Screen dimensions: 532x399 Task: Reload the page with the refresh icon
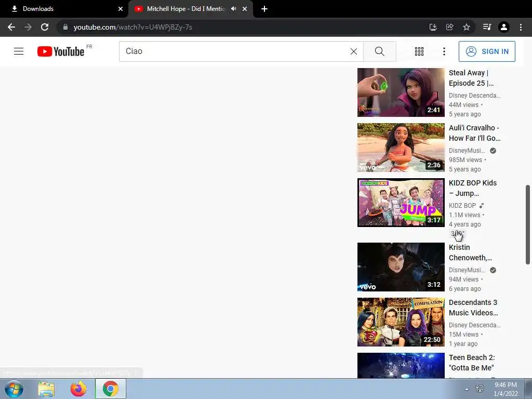[x=45, y=27]
